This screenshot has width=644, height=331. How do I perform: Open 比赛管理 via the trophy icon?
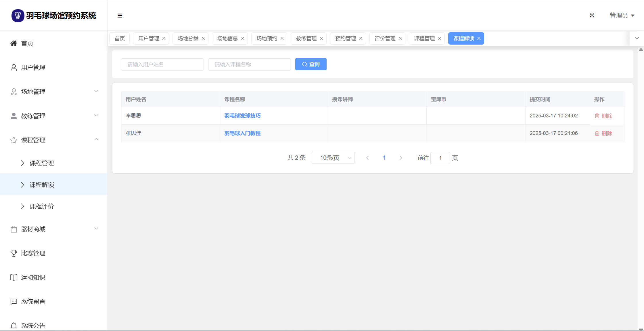pos(14,253)
